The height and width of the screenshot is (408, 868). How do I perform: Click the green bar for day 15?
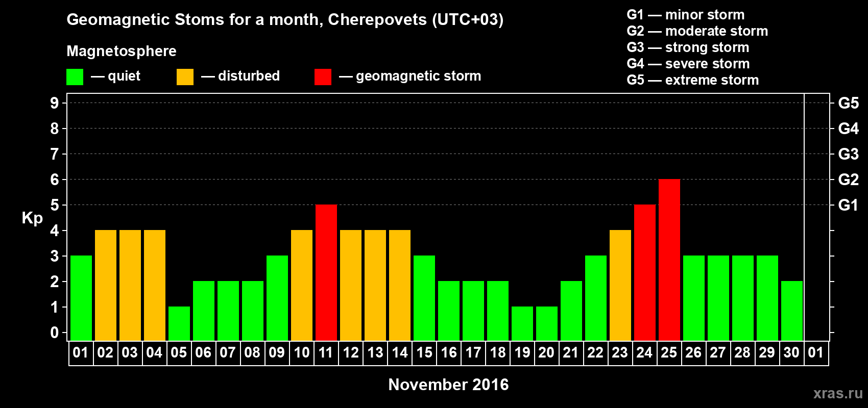pyautogui.click(x=424, y=298)
